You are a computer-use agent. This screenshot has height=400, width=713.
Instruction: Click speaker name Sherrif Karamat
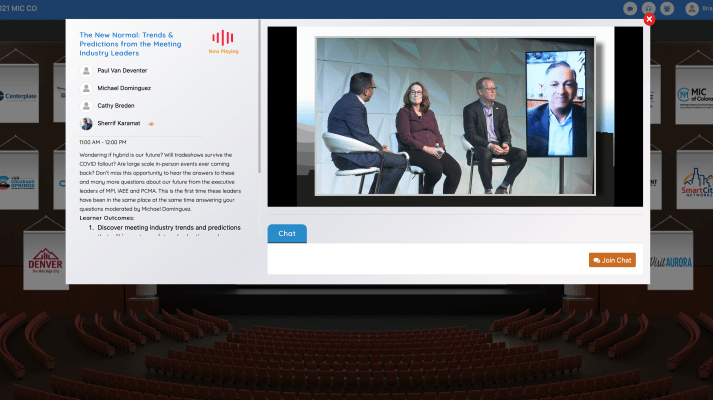click(119, 123)
